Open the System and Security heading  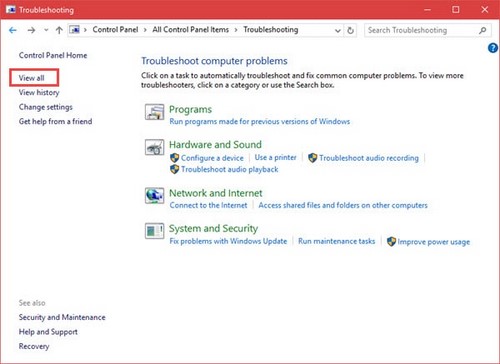coord(213,229)
